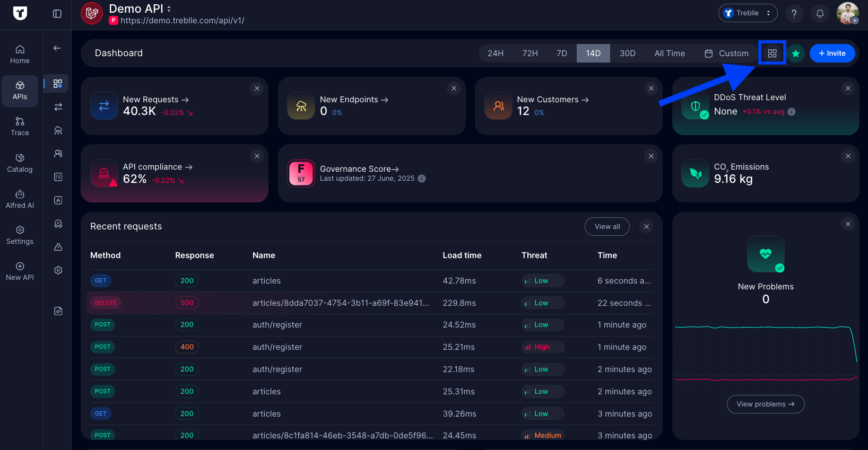Open Trace in the left navigation
This screenshot has height=450, width=868.
20,126
